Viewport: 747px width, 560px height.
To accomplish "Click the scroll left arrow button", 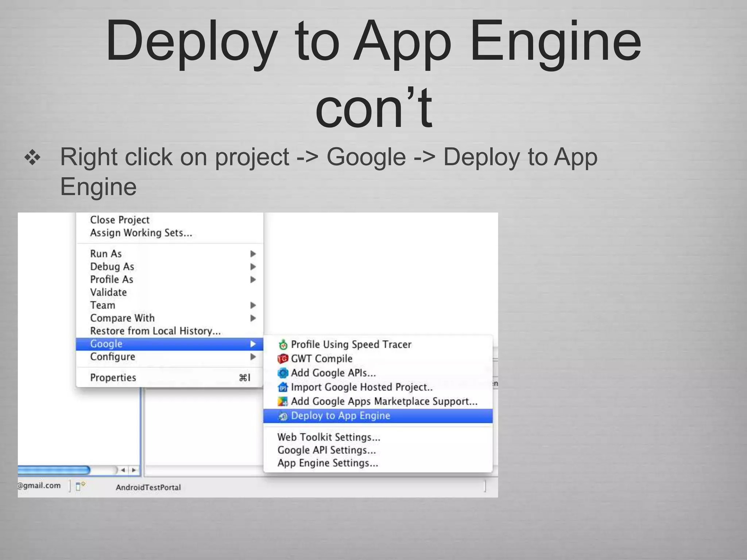I will (x=123, y=470).
